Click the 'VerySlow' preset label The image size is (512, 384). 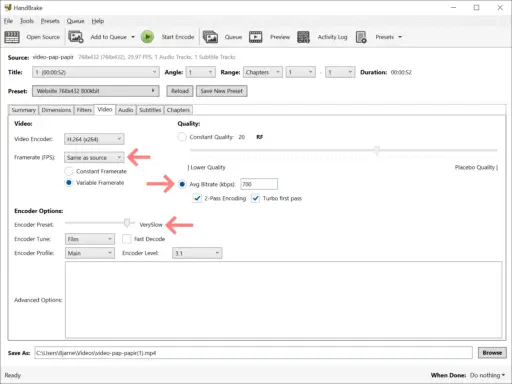[151, 225]
